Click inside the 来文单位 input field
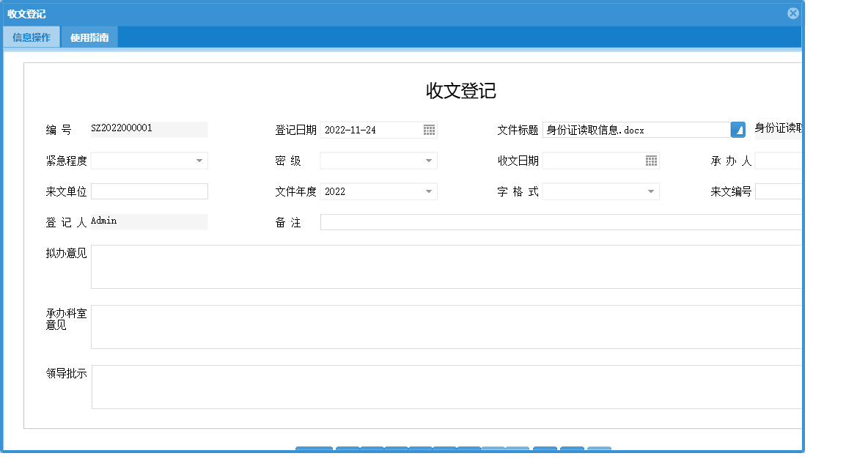The width and height of the screenshot is (868, 467). (150, 191)
